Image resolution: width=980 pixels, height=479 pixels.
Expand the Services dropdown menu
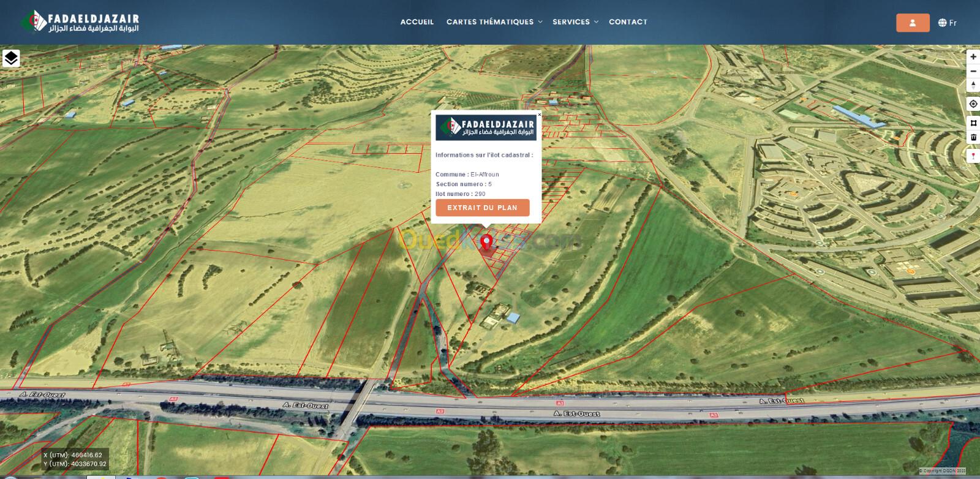(x=575, y=22)
